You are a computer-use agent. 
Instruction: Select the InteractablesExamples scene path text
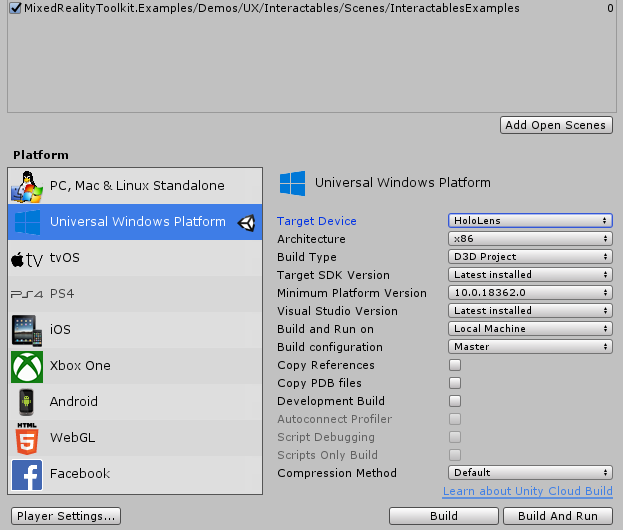pos(272,8)
